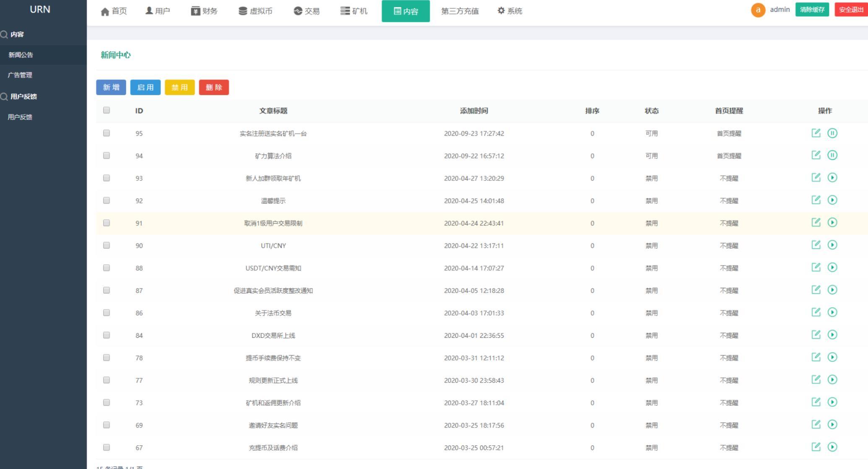Open 广告管理 in the sidebar
This screenshot has width=868, height=469.
click(x=20, y=75)
